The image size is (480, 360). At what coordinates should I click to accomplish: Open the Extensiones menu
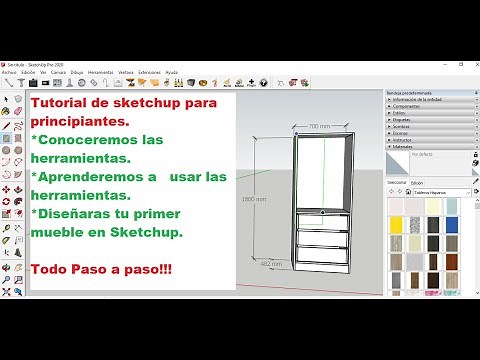(149, 72)
